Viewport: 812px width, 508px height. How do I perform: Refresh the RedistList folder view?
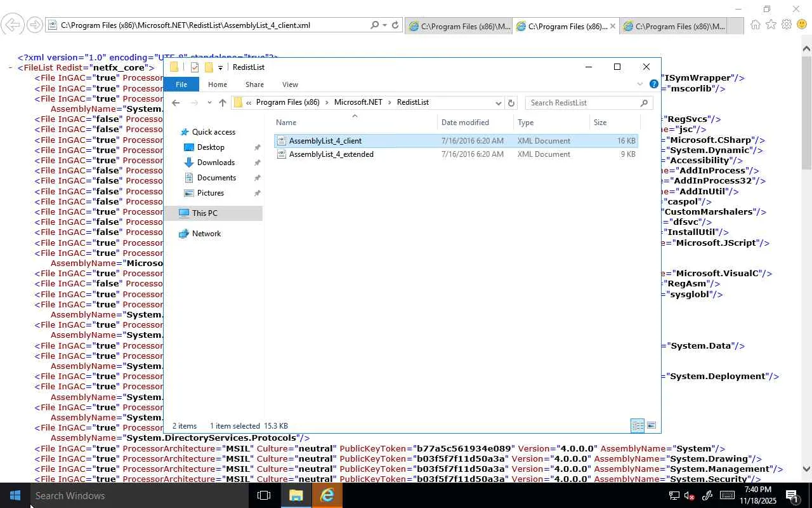tap(511, 103)
